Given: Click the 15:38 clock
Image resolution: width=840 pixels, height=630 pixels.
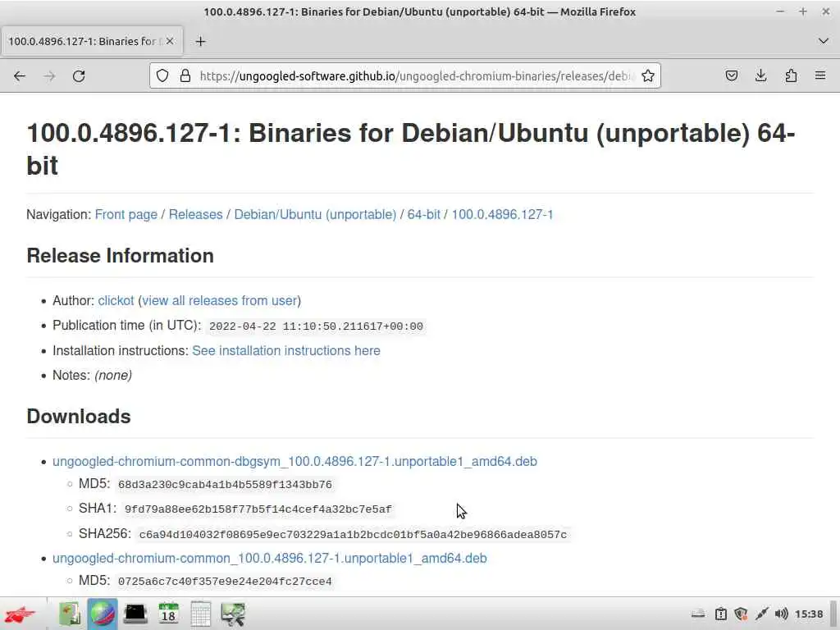Looking at the screenshot, I should pos(808,614).
